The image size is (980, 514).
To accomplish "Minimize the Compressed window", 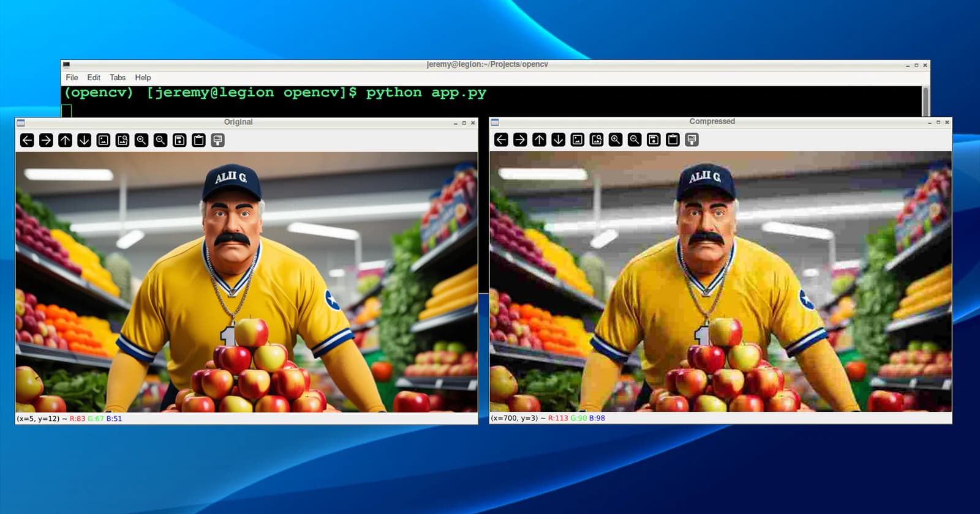I will click(x=929, y=122).
